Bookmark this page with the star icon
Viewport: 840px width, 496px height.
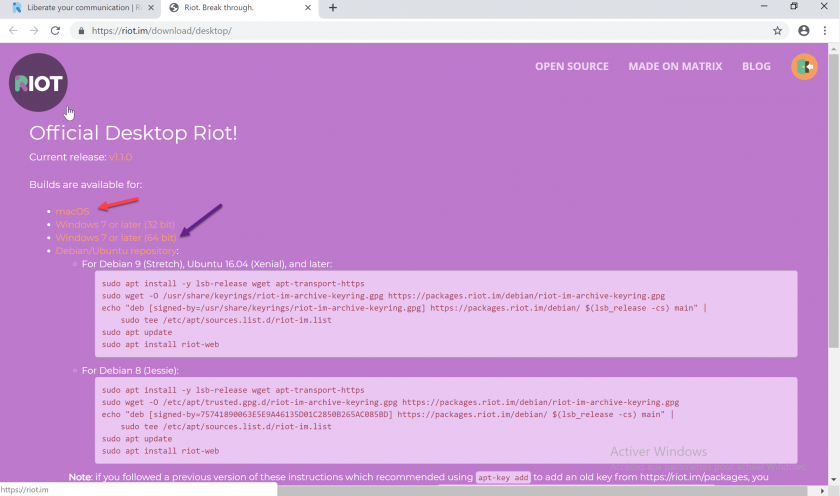pos(777,31)
